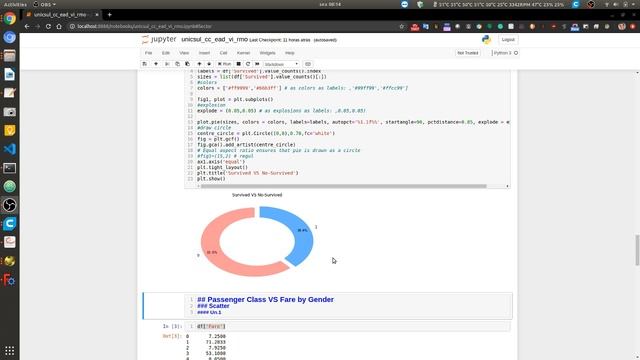The height and width of the screenshot is (360, 640).
Task: Show all applications grid
Action: 10,351
